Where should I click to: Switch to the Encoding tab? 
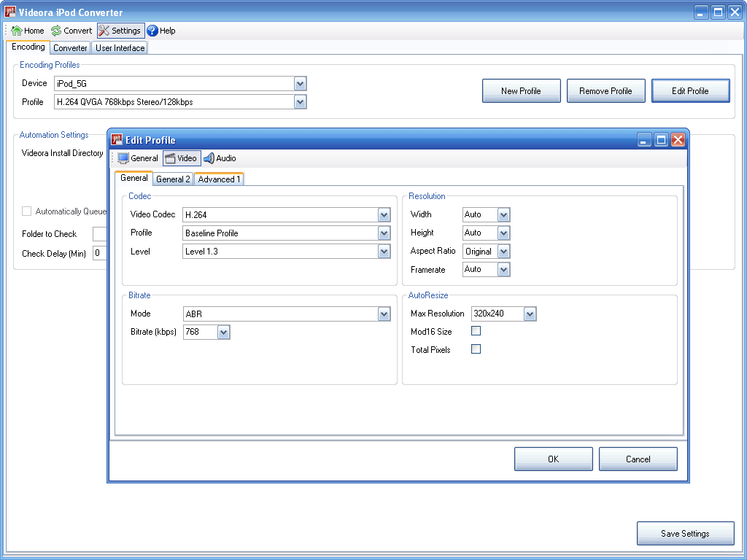coord(28,47)
